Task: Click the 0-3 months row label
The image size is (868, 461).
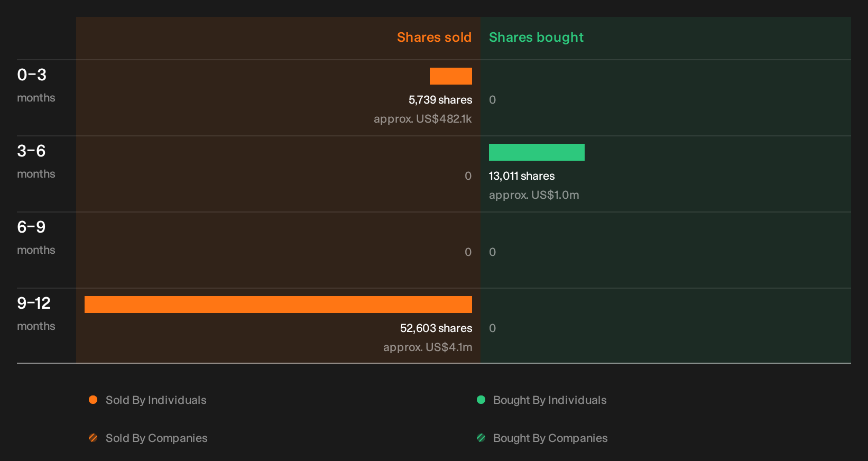Action: (x=36, y=85)
